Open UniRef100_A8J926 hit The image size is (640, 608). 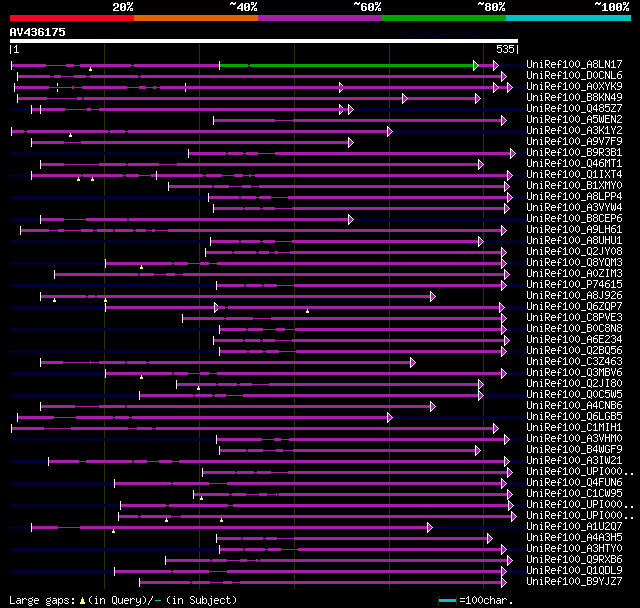[x=574, y=295]
